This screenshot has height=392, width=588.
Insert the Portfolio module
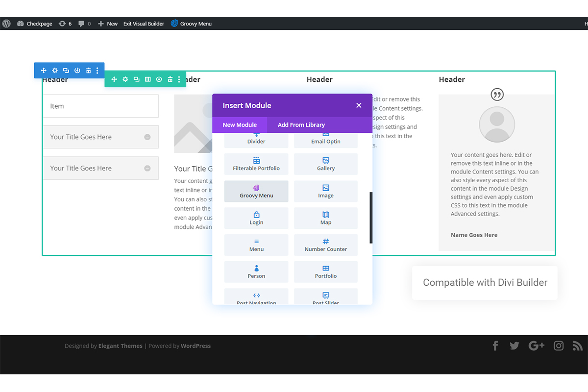326,272
